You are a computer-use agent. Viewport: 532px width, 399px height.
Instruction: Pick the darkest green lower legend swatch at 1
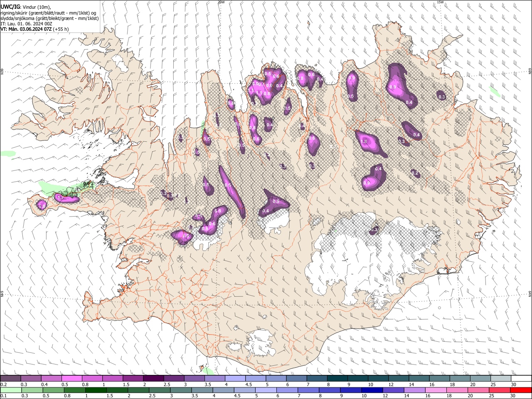[x=96, y=390]
